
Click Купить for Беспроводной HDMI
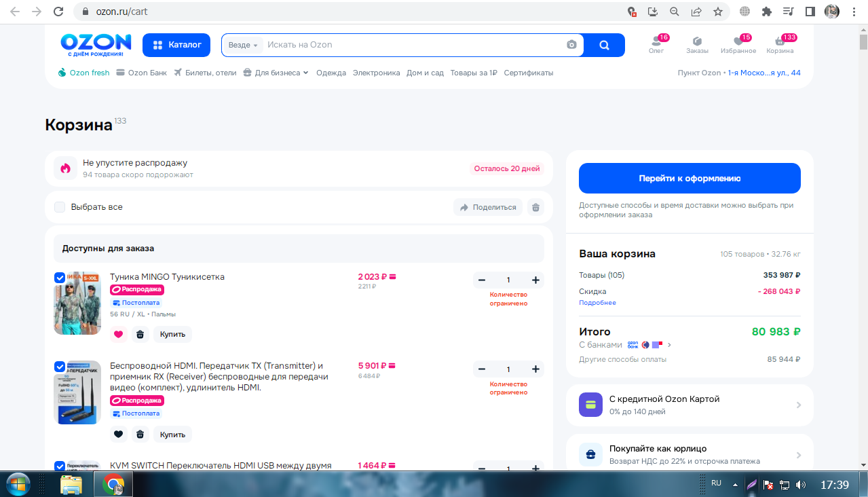(x=173, y=435)
